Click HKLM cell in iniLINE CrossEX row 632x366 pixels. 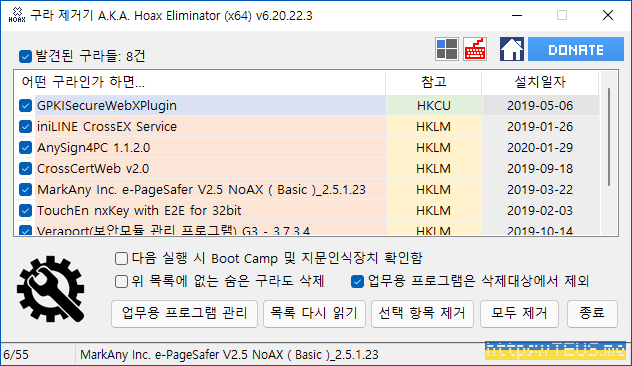(x=434, y=127)
